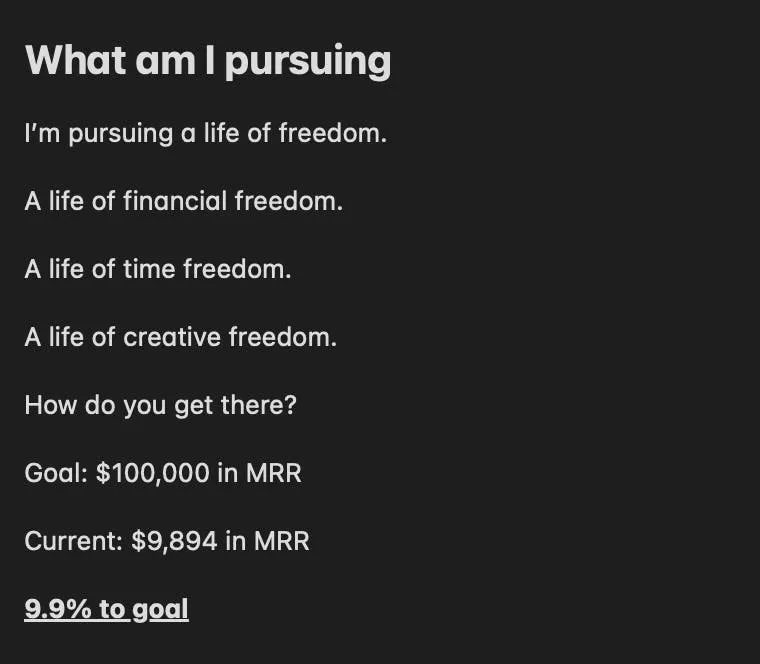Screen dimensions: 760x664
Task: Click the line 'I'm pursuing a life of freedom.'
Action: 206,134
